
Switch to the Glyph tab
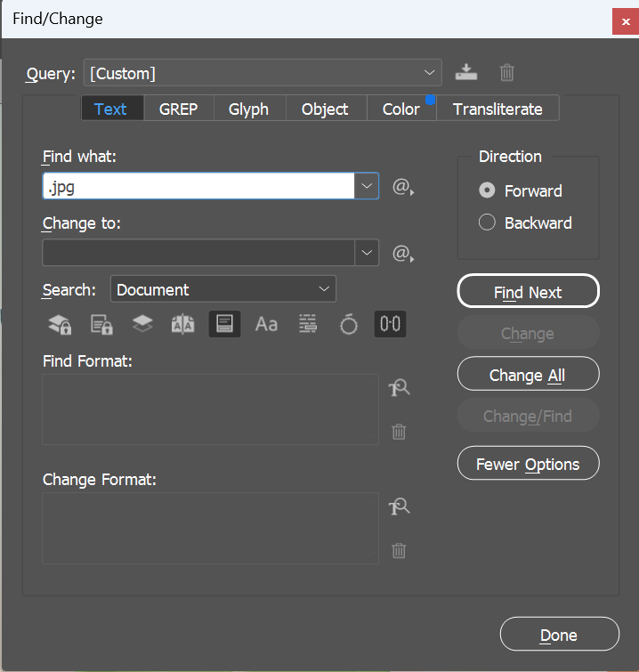[248, 109]
